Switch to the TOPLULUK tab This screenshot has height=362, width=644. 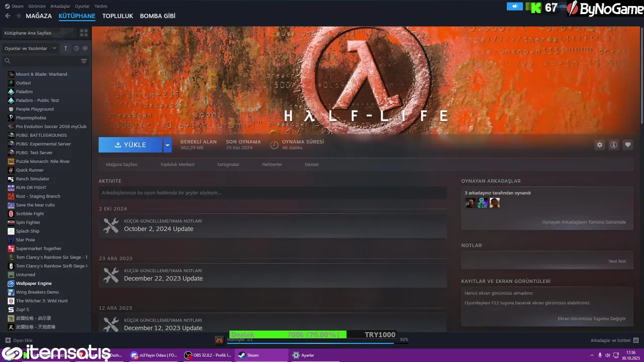pyautogui.click(x=118, y=16)
